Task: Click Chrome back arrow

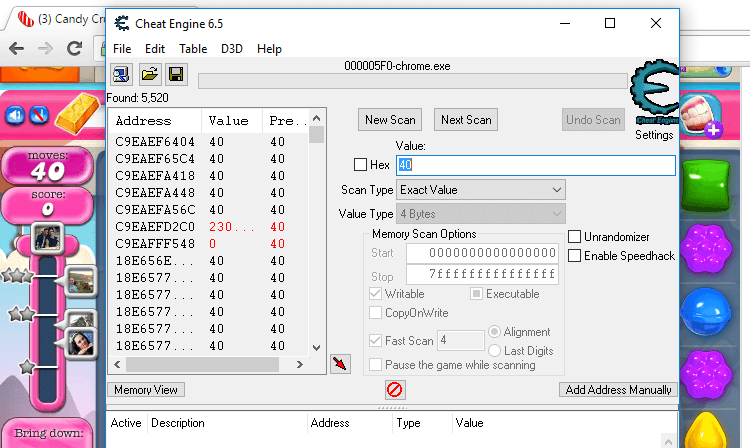Action: (16, 48)
